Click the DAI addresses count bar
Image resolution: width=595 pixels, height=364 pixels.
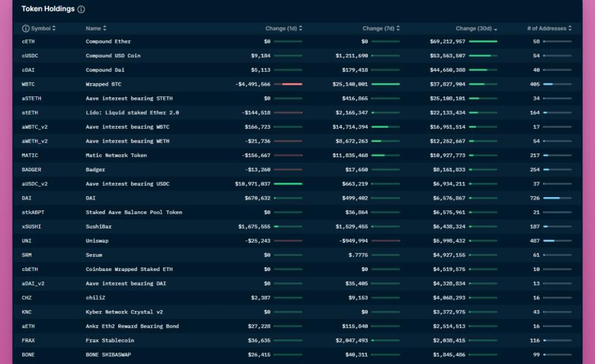[552, 198]
